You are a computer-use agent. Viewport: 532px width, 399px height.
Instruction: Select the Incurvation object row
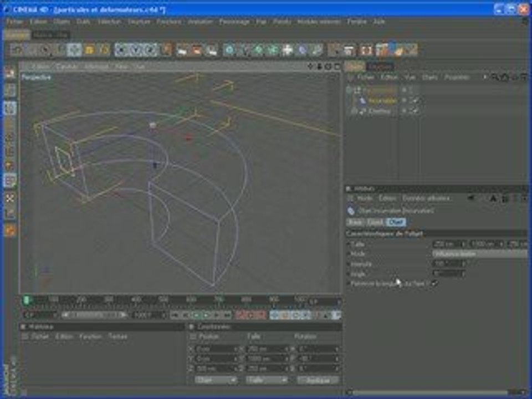382,101
